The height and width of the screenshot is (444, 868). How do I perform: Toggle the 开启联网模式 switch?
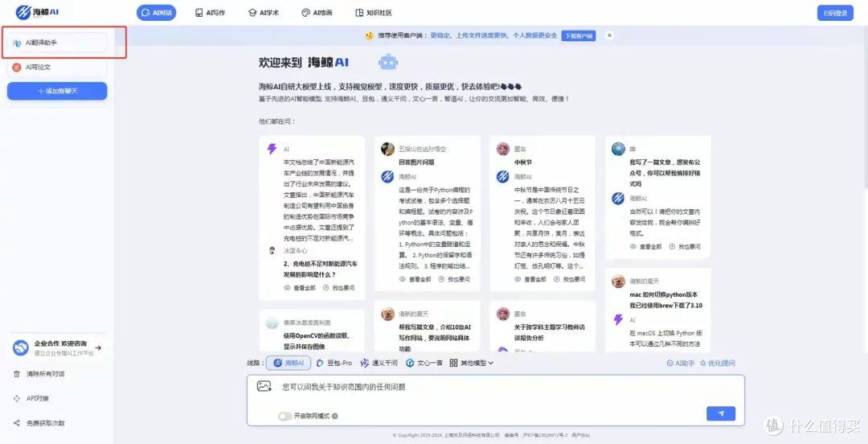[285, 416]
